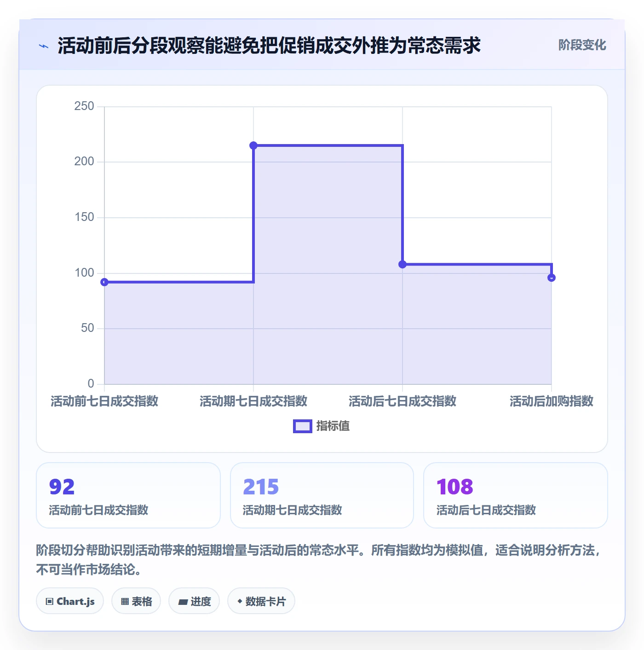Select the Chart.js tag chip

[70, 601]
